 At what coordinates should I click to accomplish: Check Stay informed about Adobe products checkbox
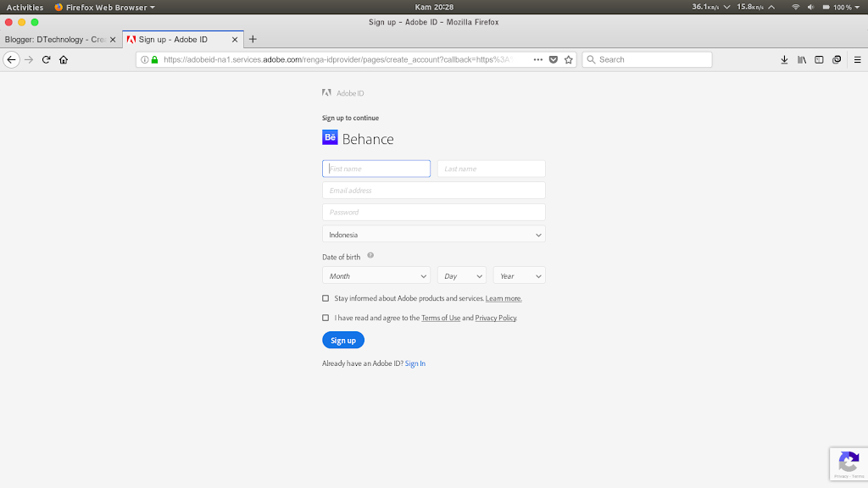[x=325, y=298]
